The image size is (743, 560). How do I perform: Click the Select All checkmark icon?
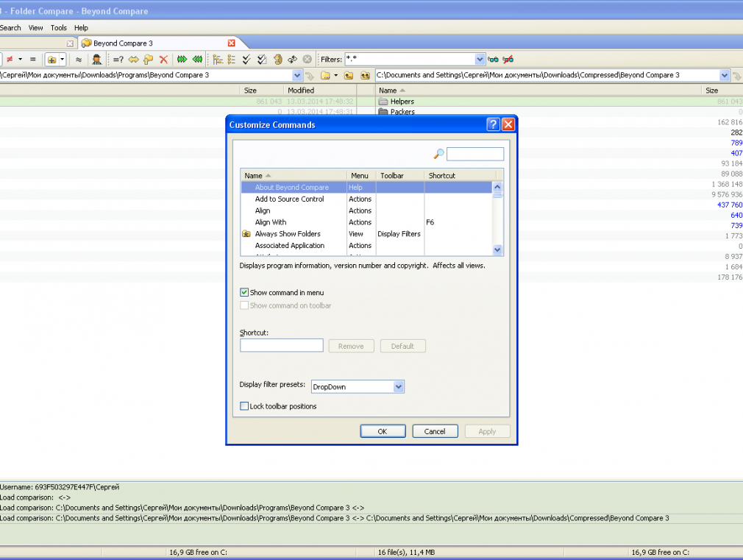pyautogui.click(x=246, y=60)
